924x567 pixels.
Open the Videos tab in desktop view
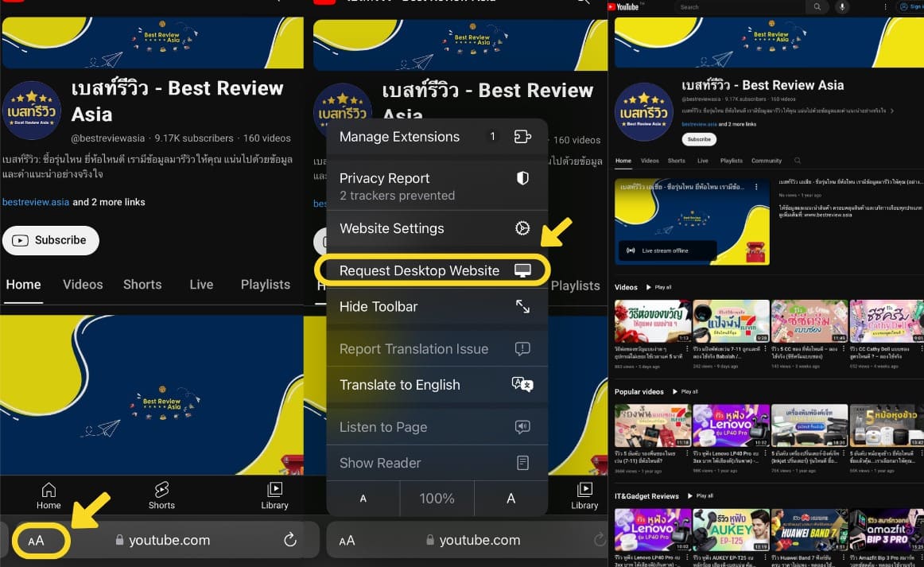[x=650, y=161]
